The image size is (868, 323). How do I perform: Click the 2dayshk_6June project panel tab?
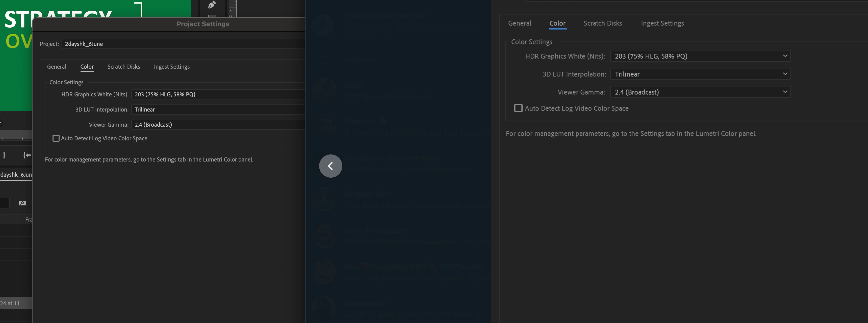point(16,174)
